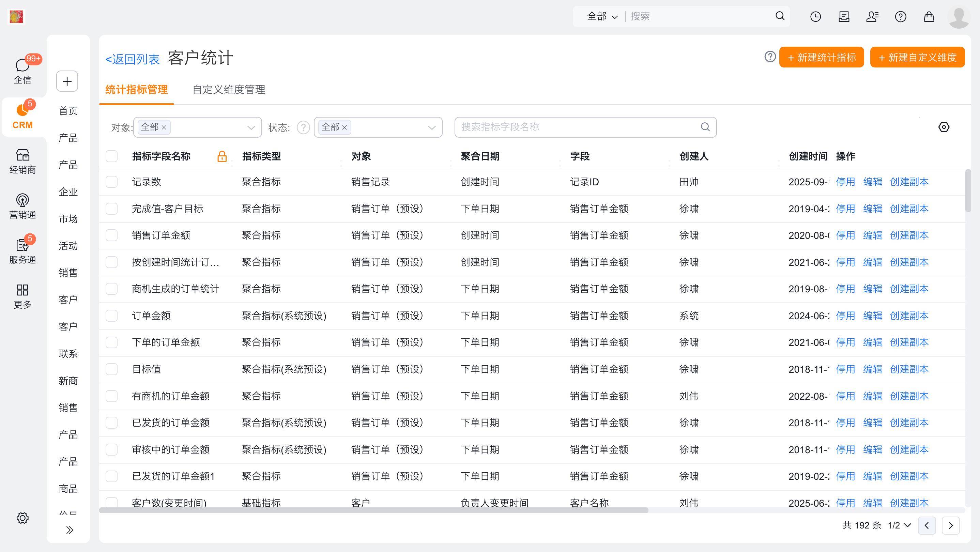Expand the 1/2 page selector
The width and height of the screenshot is (980, 552).
coord(899,525)
